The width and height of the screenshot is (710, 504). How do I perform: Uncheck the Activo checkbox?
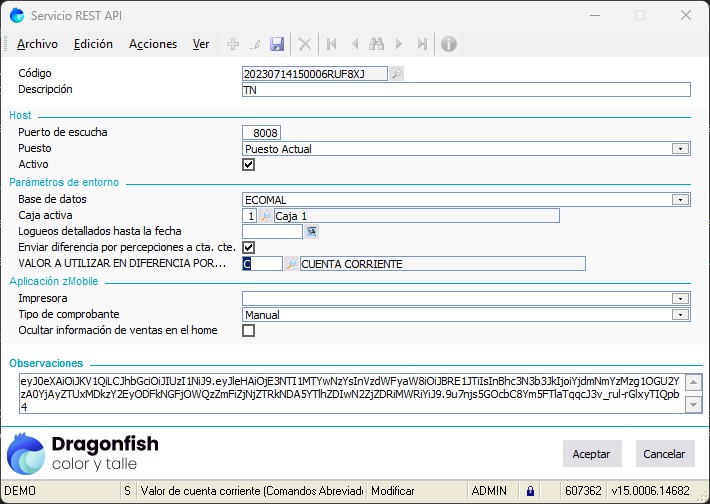pyautogui.click(x=249, y=165)
